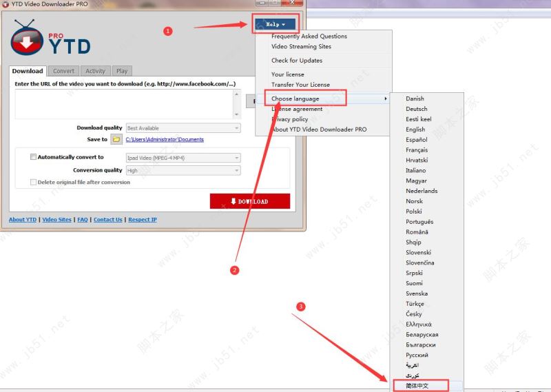Choose Suomi language

pyautogui.click(x=426, y=283)
